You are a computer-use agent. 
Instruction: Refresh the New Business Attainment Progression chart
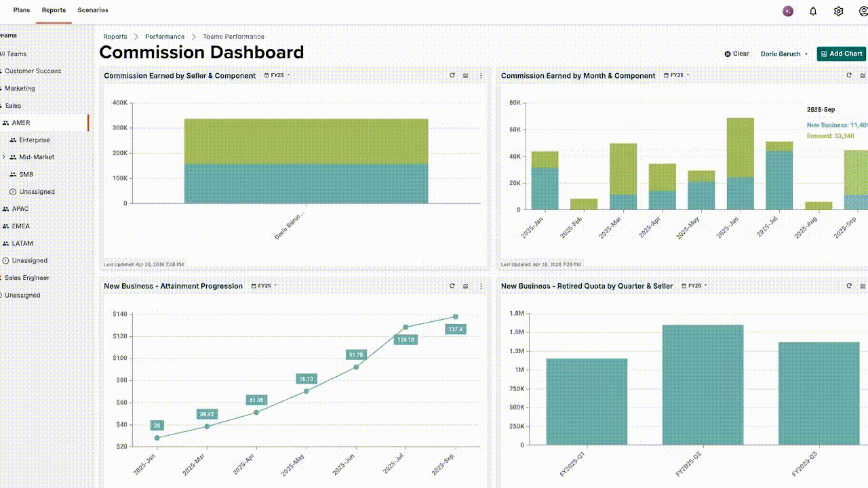click(452, 286)
